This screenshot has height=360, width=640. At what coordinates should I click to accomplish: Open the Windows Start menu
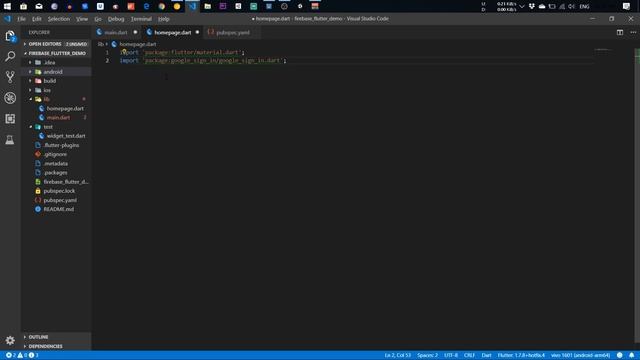click(7, 6)
